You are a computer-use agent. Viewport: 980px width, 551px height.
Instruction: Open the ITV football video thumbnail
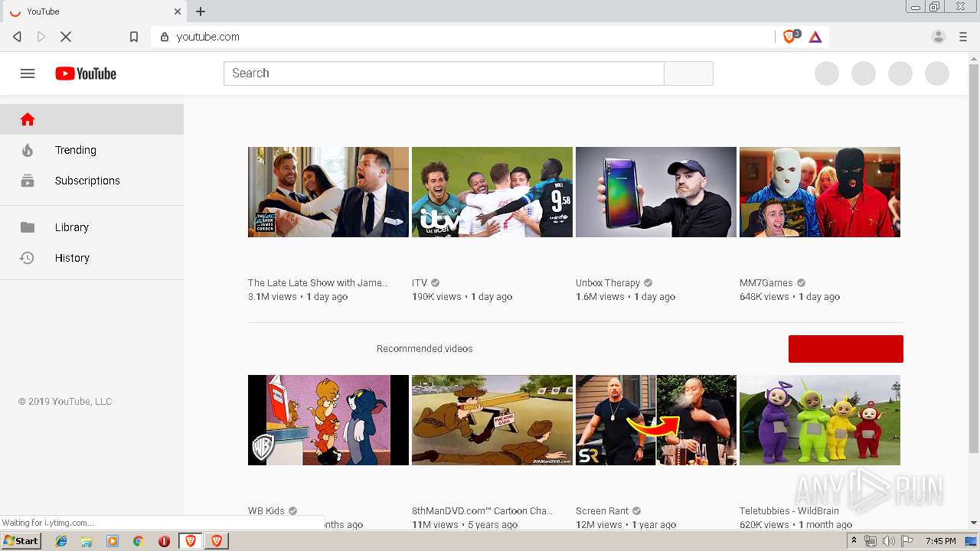coord(492,192)
